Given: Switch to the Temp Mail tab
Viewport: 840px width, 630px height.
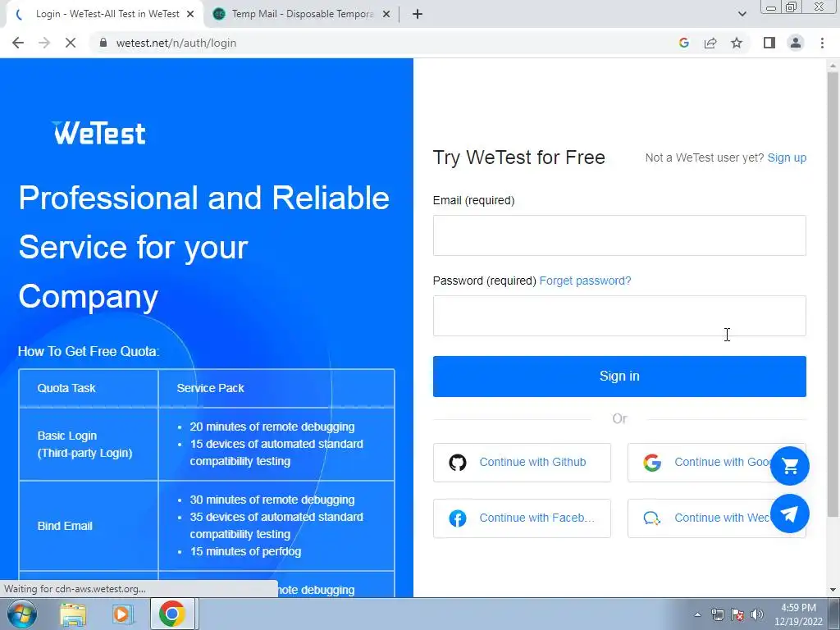Looking at the screenshot, I should [x=302, y=15].
